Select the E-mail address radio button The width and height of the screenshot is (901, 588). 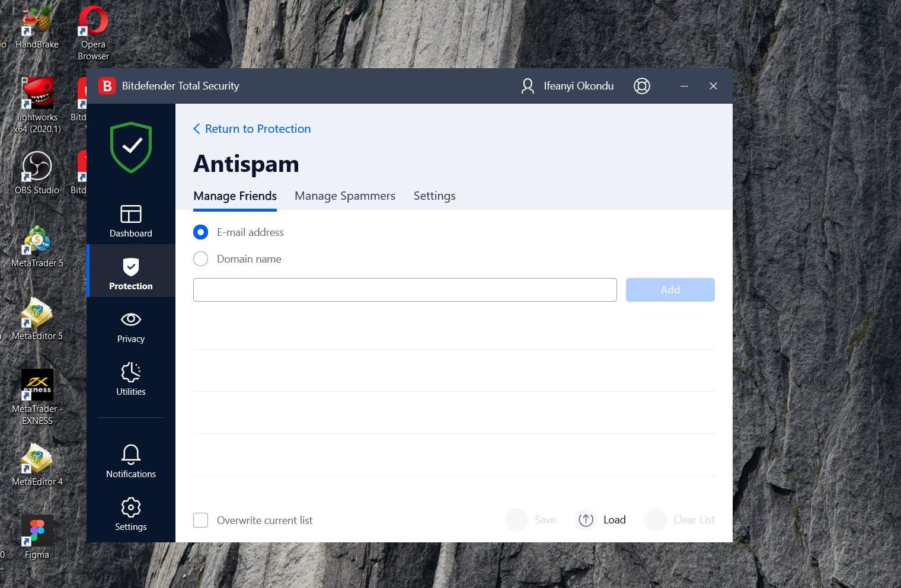tap(201, 232)
